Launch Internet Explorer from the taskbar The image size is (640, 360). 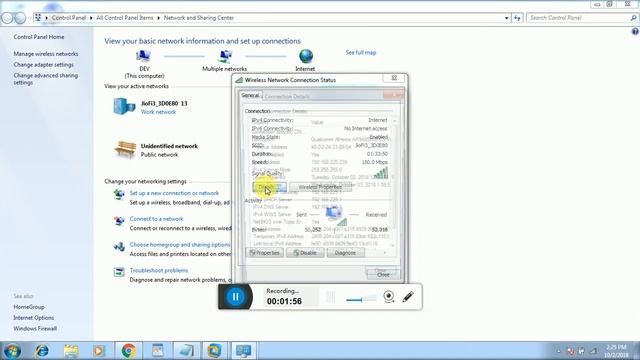click(42, 351)
